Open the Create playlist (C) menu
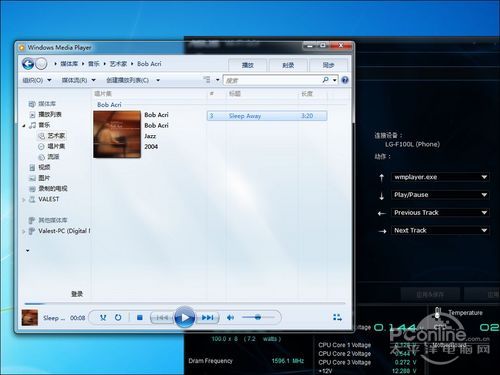Screen dimensions: 500x375 pyautogui.click(x=133, y=80)
